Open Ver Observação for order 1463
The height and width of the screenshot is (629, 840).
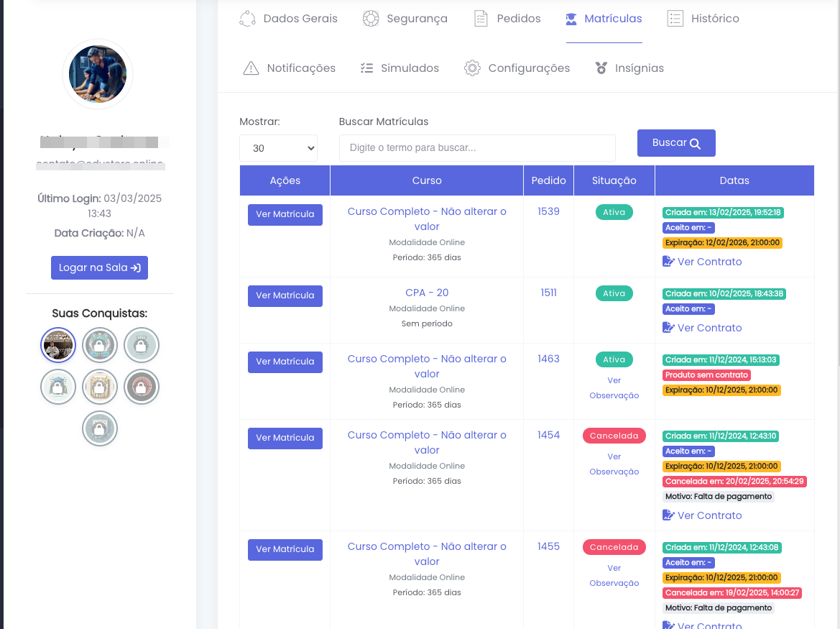coord(614,388)
